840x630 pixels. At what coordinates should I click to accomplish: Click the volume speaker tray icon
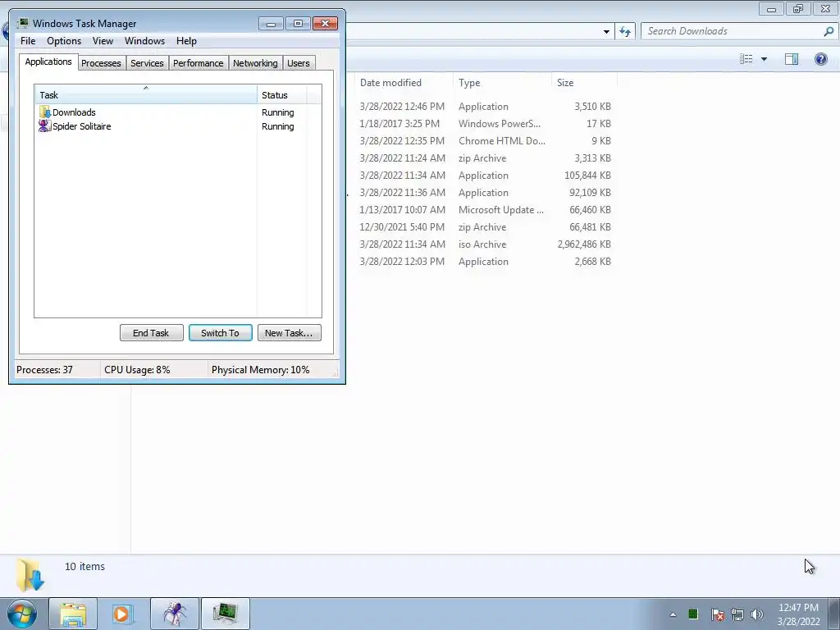tap(757, 614)
